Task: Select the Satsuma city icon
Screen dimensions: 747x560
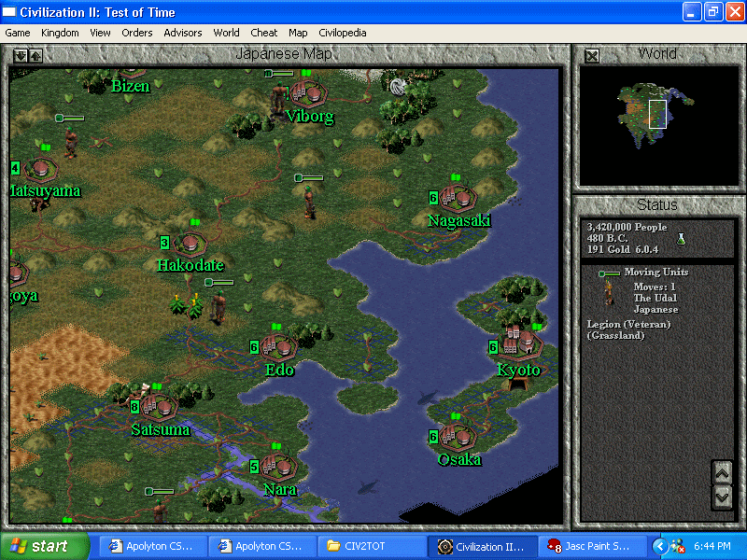Action: pyautogui.click(x=160, y=406)
